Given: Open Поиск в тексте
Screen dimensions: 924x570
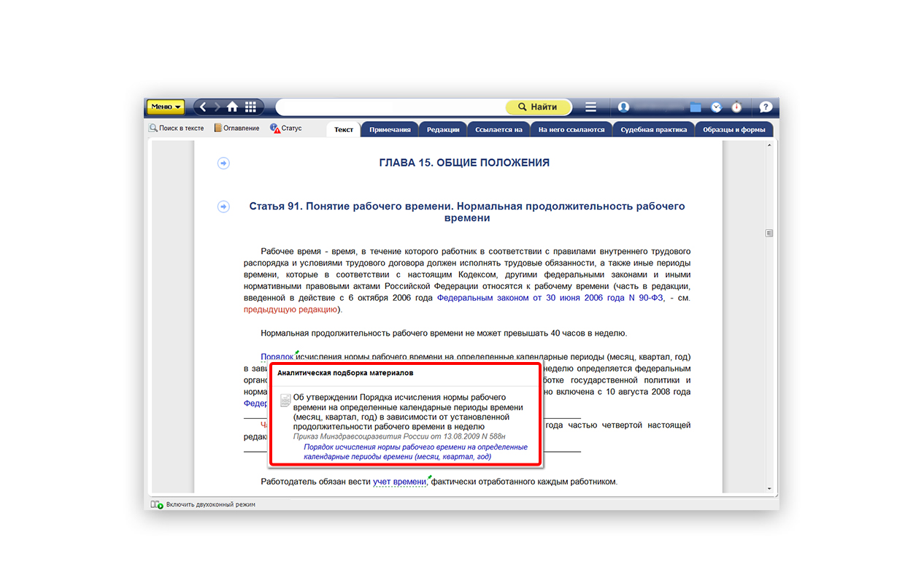Looking at the screenshot, I should [177, 128].
